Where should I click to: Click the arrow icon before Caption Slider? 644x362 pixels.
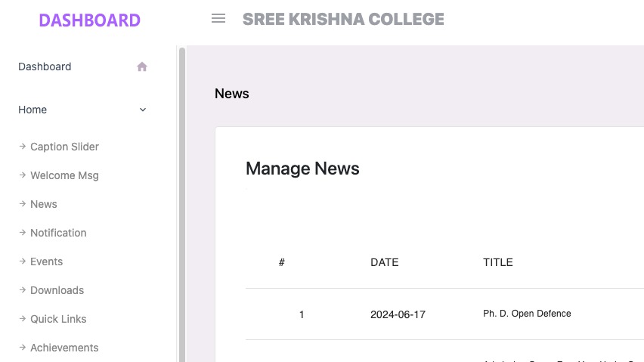(x=23, y=146)
